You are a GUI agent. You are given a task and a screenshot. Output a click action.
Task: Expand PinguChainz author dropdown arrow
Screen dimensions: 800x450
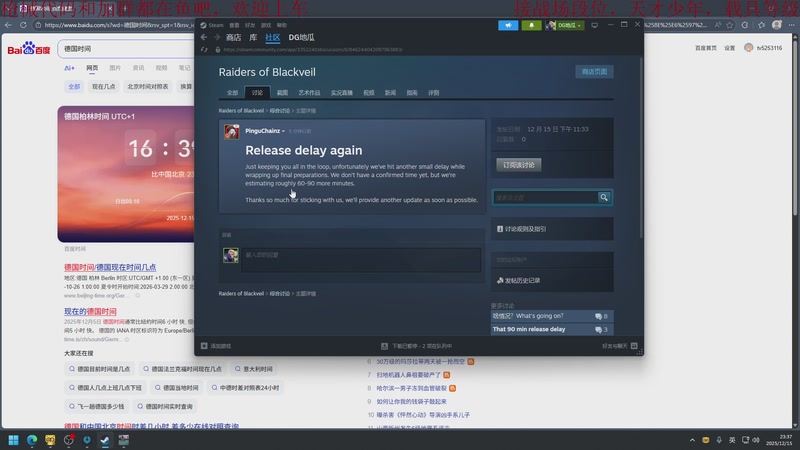pyautogui.click(x=284, y=131)
